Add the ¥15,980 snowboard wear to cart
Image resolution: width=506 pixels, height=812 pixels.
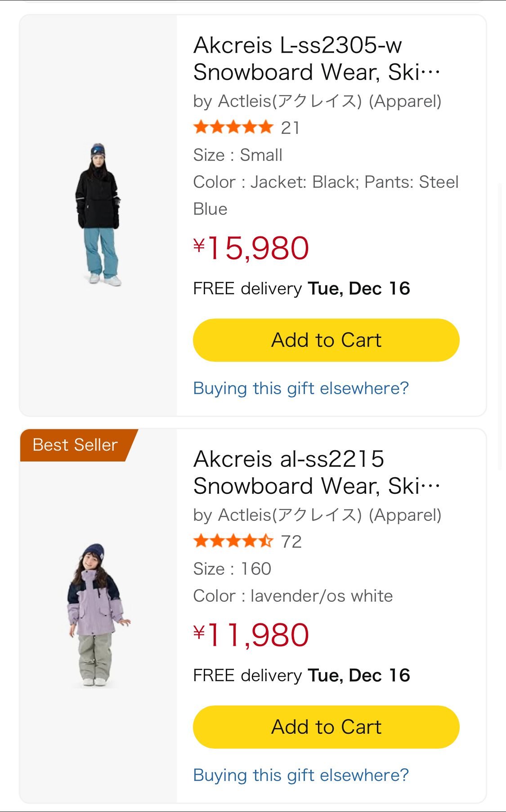pyautogui.click(x=326, y=340)
